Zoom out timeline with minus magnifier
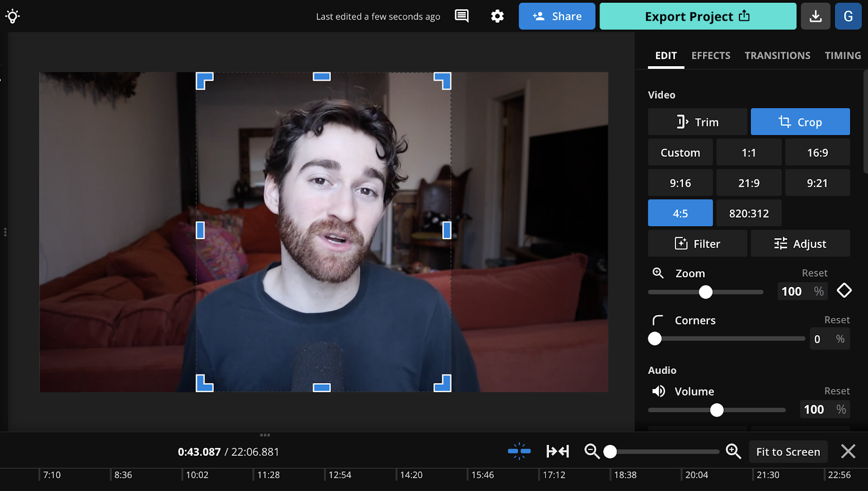Image resolution: width=868 pixels, height=491 pixels. [x=592, y=451]
